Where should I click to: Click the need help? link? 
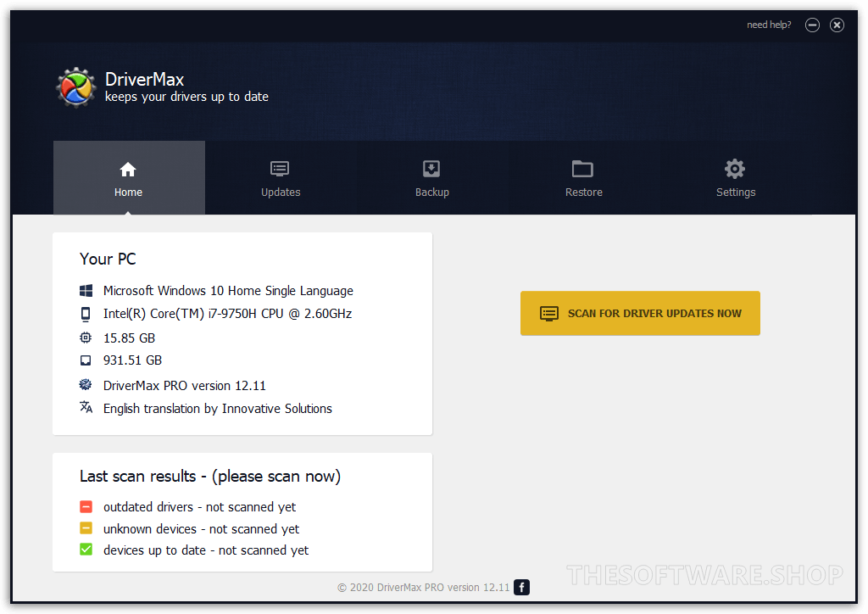click(769, 25)
